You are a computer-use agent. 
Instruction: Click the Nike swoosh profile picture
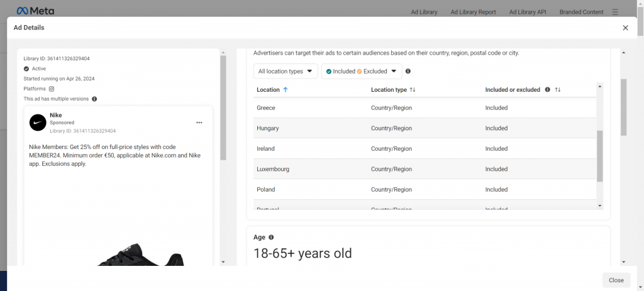click(x=37, y=123)
